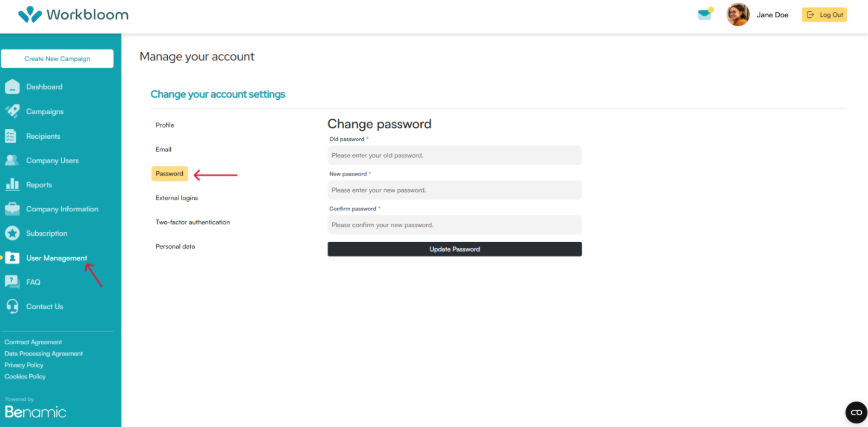Click Create New Campaign button
Viewport: 868px width, 427px height.
[57, 59]
